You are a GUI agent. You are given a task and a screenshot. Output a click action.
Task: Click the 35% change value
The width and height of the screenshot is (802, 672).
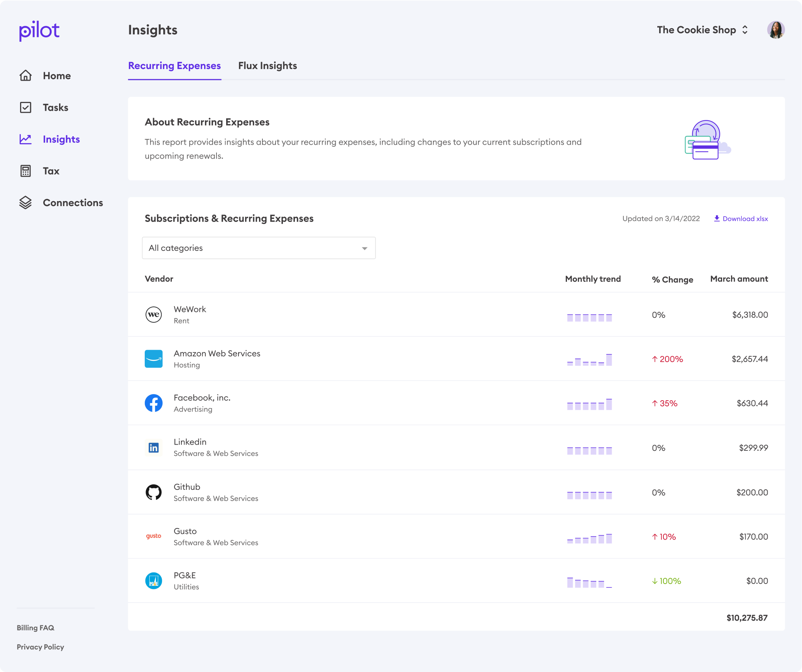665,403
